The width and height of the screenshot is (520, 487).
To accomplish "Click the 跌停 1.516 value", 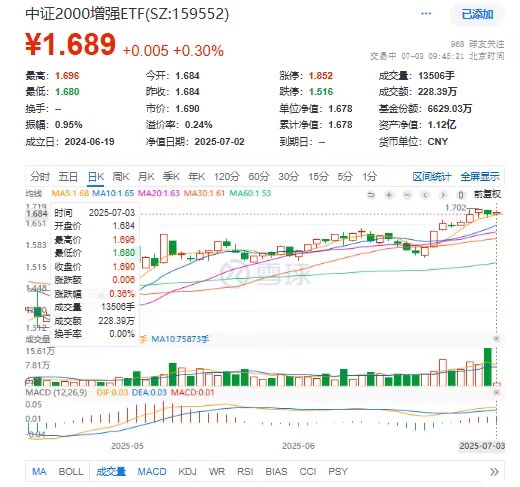I will coord(321,92).
